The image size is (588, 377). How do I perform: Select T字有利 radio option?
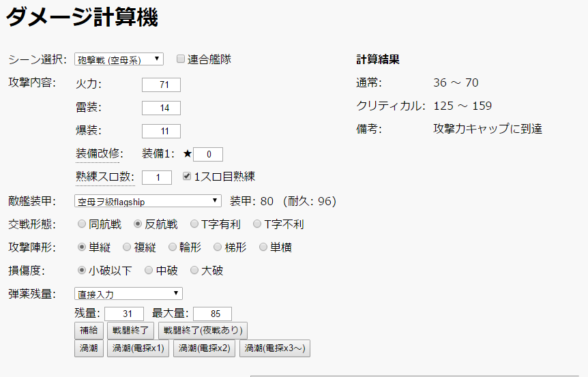click(194, 224)
